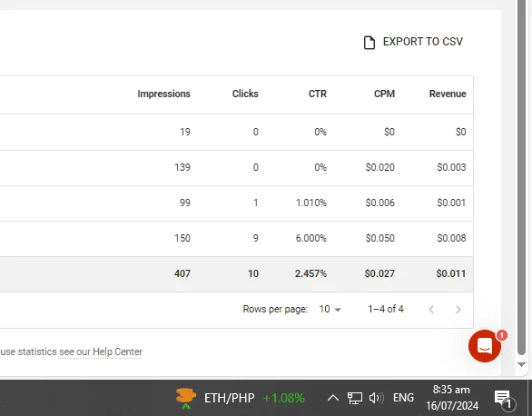Image resolution: width=532 pixels, height=416 pixels.
Task: Select the 2.457% total CTR value
Action: pyautogui.click(x=310, y=273)
